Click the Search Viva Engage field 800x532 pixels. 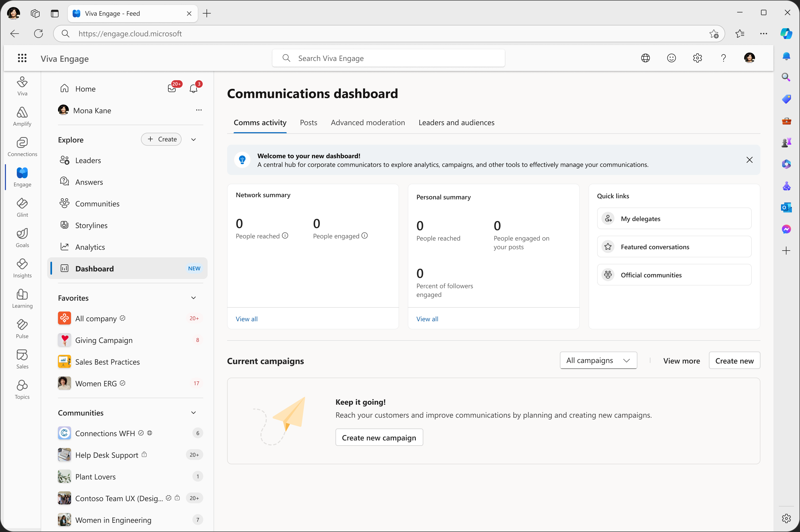pos(388,58)
